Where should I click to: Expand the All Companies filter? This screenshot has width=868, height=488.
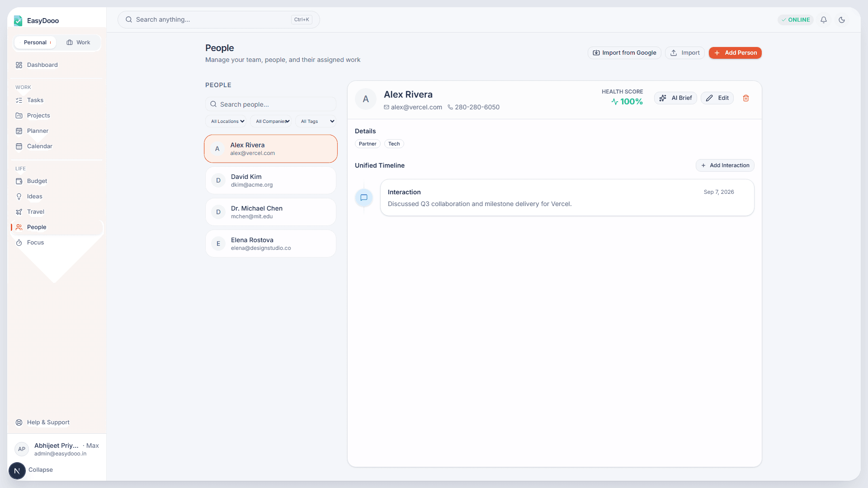(271, 122)
